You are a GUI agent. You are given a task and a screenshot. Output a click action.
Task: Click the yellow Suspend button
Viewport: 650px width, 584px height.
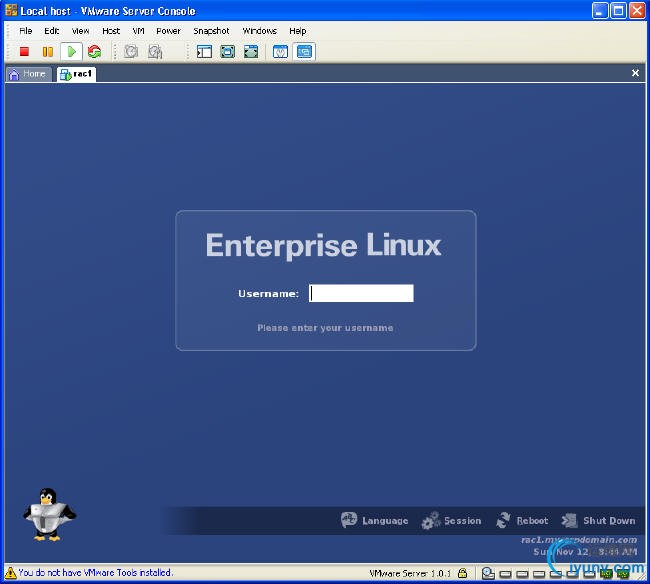tap(48, 52)
